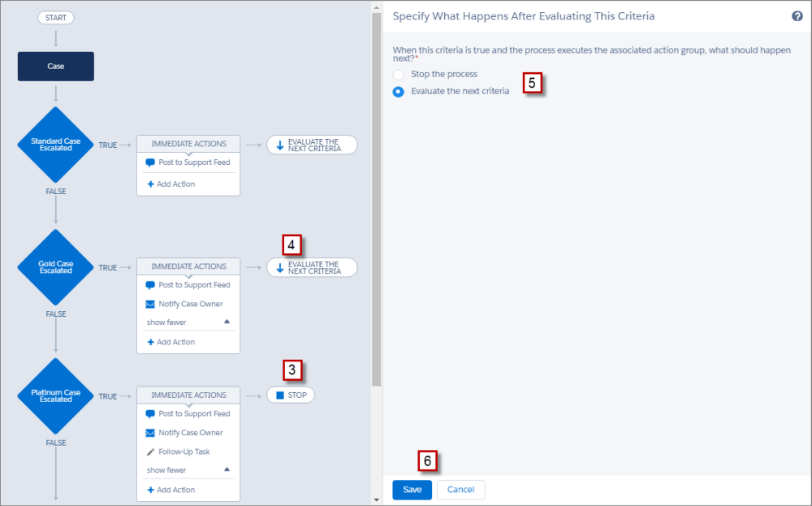Click the Immediate Actions header for Platinum Case

pyautogui.click(x=188, y=396)
